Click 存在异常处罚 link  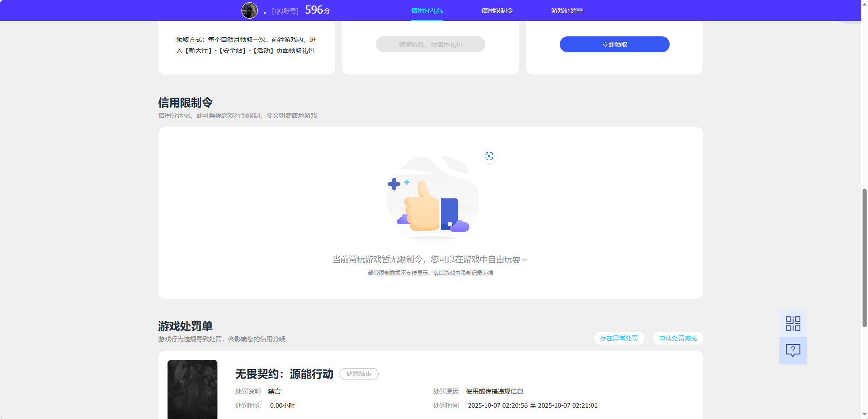(x=619, y=338)
